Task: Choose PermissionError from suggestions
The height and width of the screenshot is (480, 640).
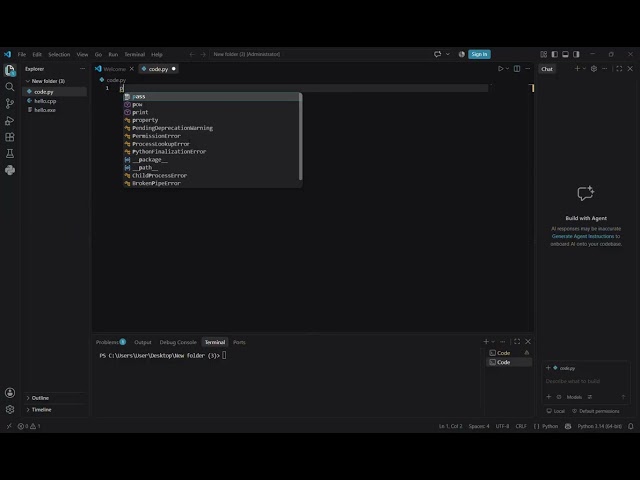Action: tap(212, 136)
